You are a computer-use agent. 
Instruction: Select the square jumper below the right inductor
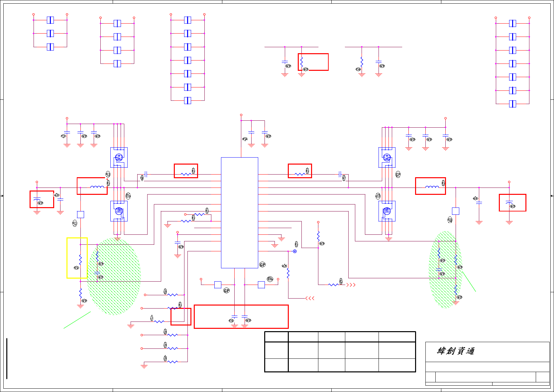click(x=456, y=211)
